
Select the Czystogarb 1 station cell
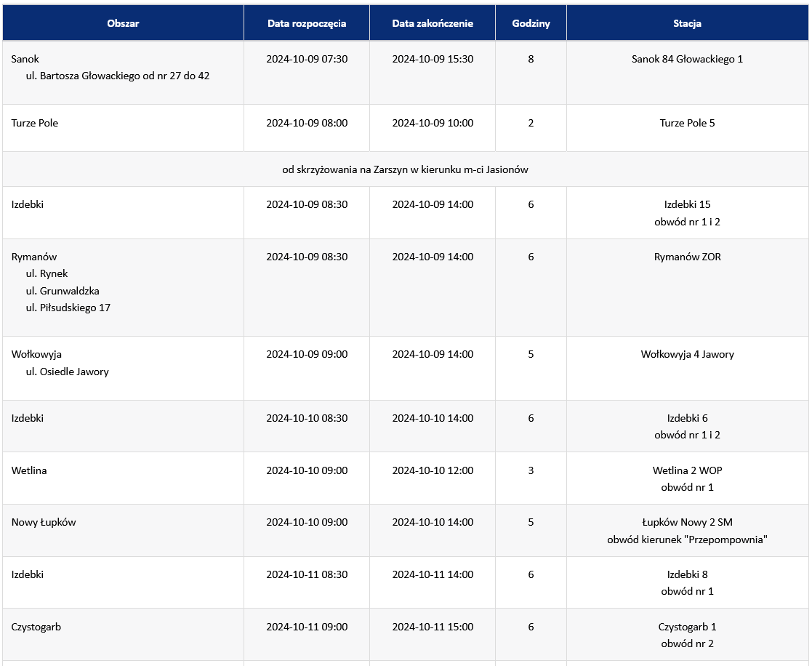pyautogui.click(x=687, y=635)
